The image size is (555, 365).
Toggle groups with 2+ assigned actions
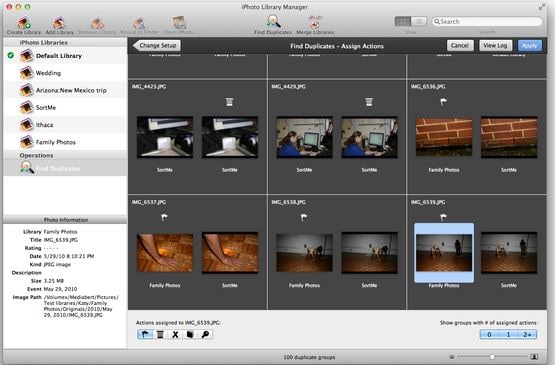tap(527, 334)
